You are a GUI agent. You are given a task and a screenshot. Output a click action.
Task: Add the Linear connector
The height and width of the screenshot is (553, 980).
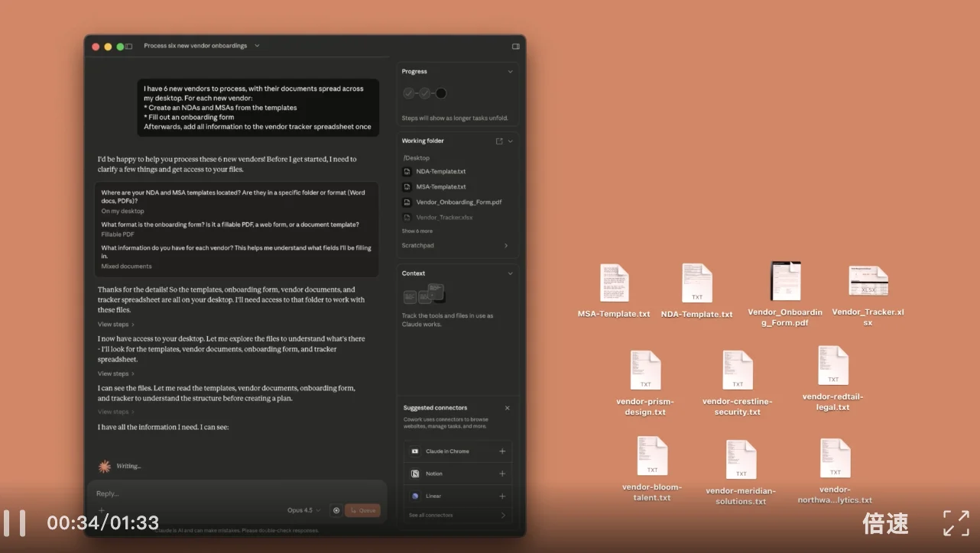[x=502, y=496]
